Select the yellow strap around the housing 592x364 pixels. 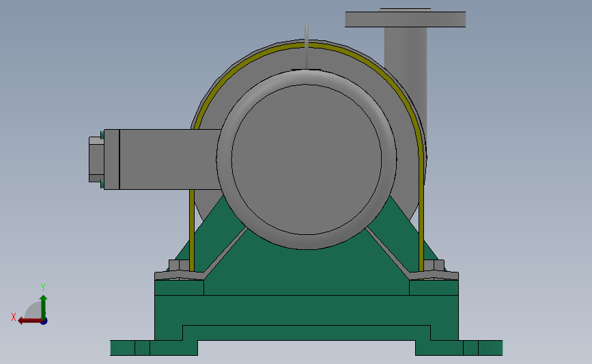(421, 212)
